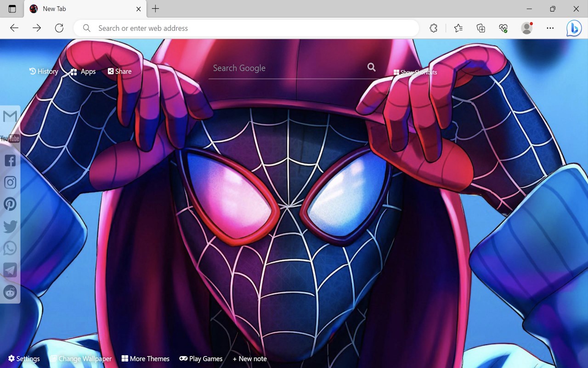Open Collections toolbar icon
Viewport: 588px width, 368px height.
[x=481, y=28]
